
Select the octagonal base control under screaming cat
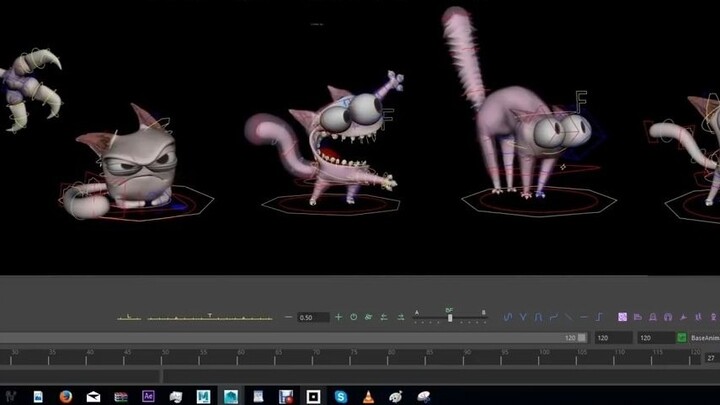point(331,205)
